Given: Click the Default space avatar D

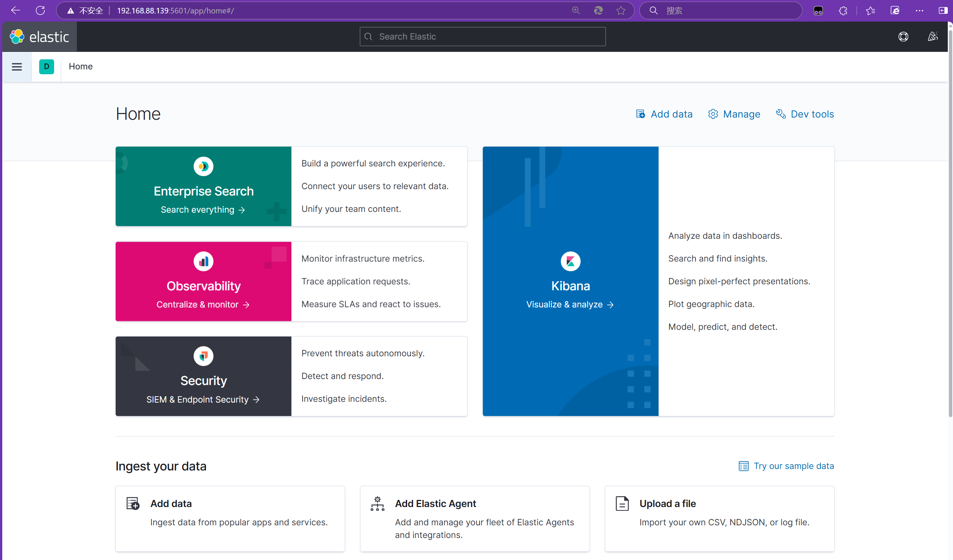Looking at the screenshot, I should (47, 66).
